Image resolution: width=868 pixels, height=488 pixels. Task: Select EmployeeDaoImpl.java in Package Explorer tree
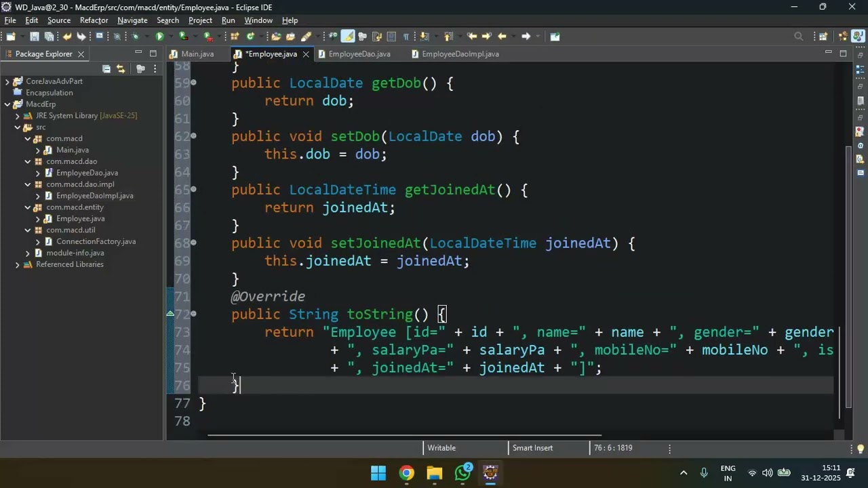pyautogui.click(x=94, y=196)
